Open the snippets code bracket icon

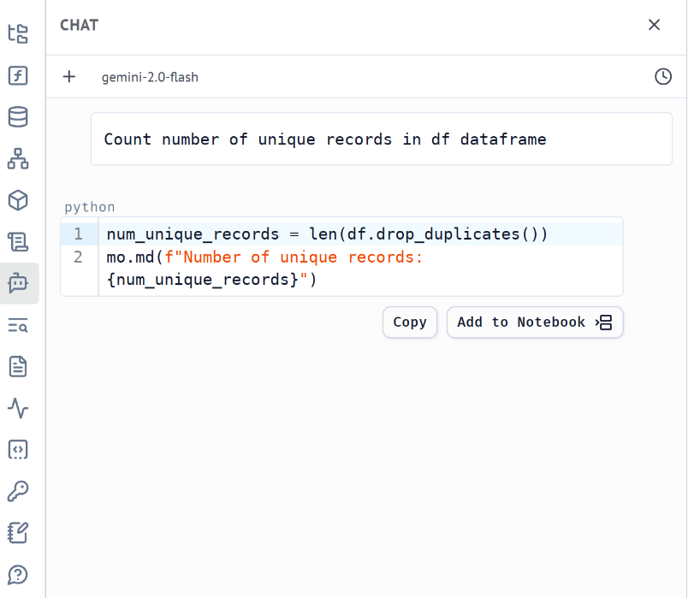pos(18,449)
